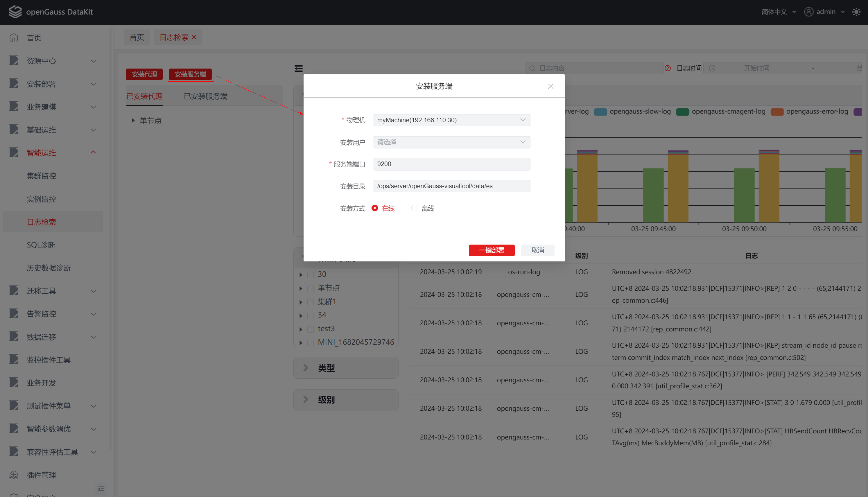The height and width of the screenshot is (497, 868).
Task: Click the hamburger collapse icon above filter panel
Action: (299, 69)
